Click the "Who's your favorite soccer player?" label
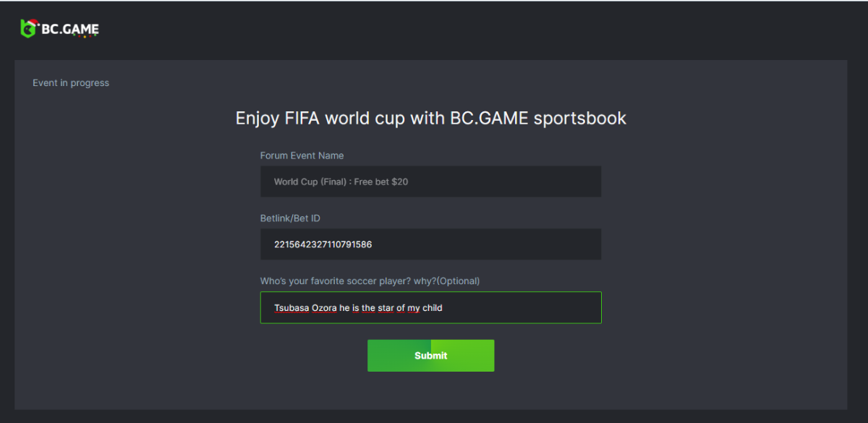Viewport: 868px width, 423px height. 347,281
